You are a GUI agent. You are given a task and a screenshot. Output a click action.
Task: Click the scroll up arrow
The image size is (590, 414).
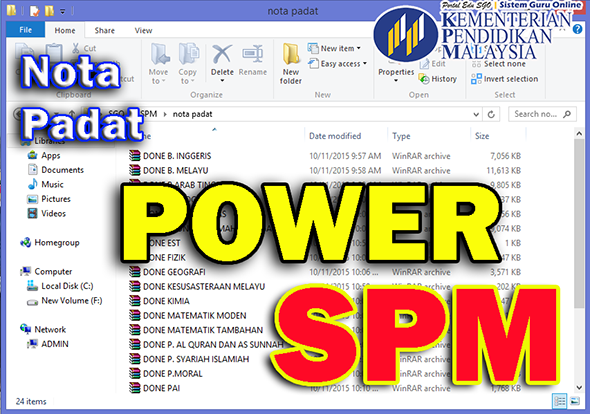point(579,134)
